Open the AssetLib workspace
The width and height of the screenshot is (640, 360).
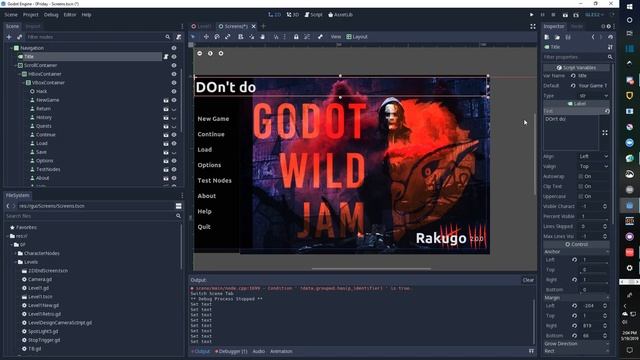point(340,15)
